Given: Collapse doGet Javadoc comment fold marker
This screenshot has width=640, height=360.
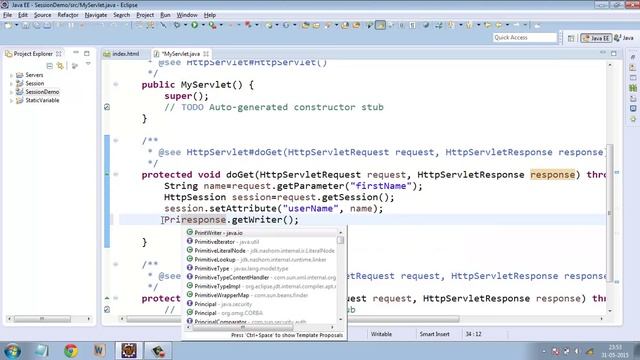Looking at the screenshot, I should tap(116, 140).
